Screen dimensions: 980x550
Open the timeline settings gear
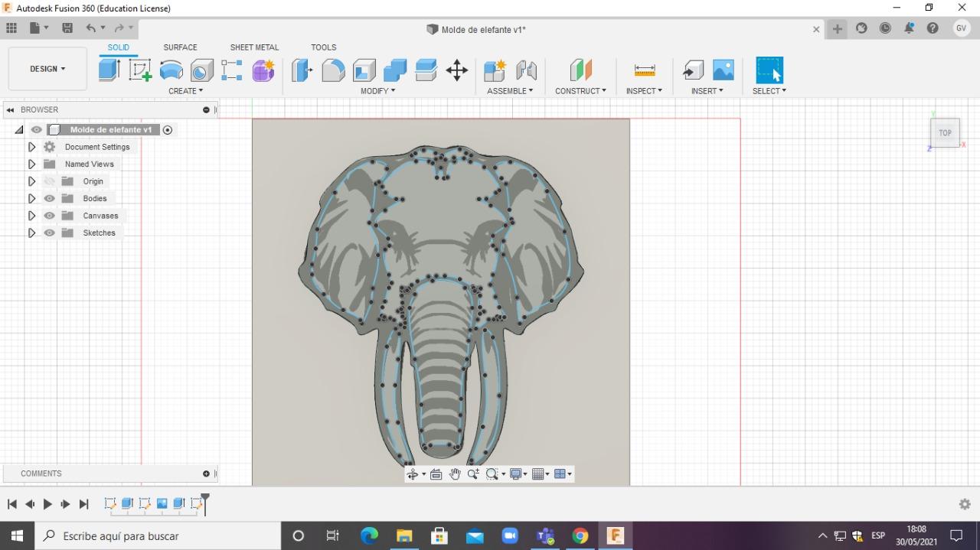[965, 504]
